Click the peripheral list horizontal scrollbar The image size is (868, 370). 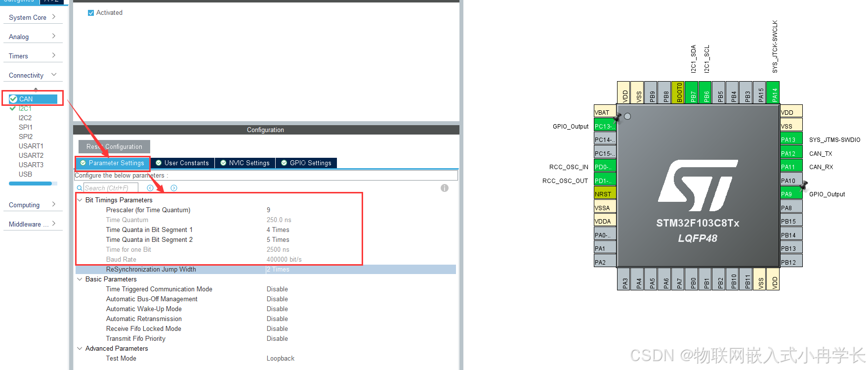(x=30, y=184)
